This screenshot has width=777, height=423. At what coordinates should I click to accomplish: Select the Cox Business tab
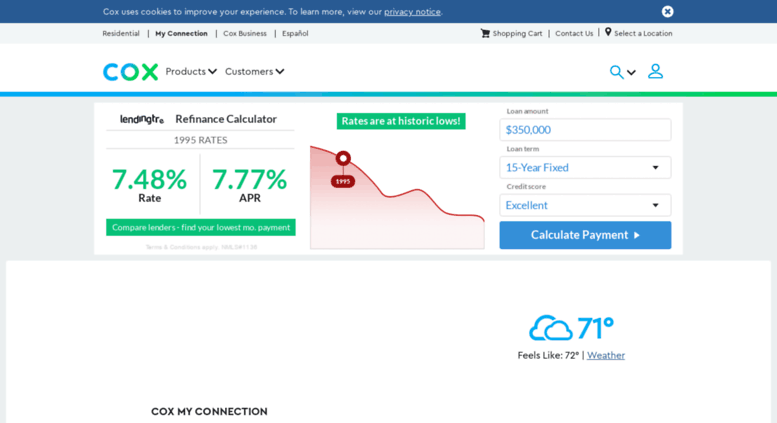pyautogui.click(x=245, y=33)
